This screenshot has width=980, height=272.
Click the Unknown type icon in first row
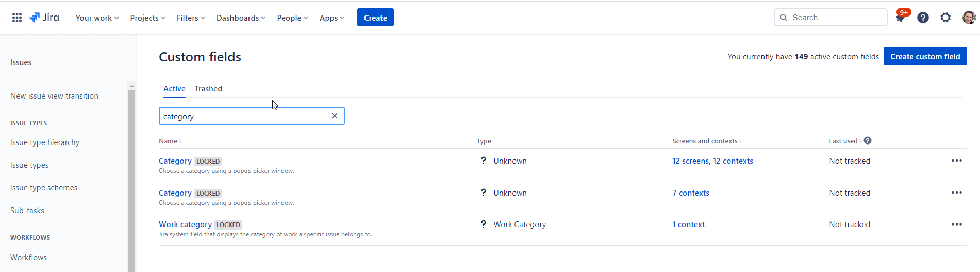tap(484, 161)
